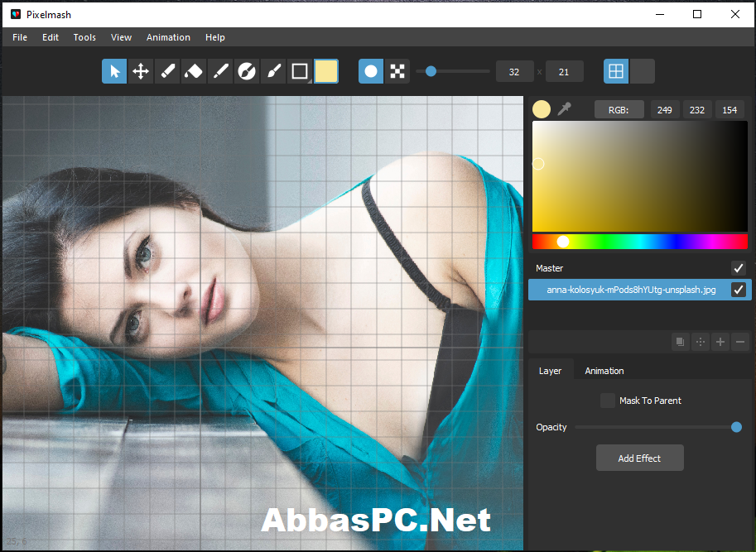Click the width field showing 32

tap(514, 72)
